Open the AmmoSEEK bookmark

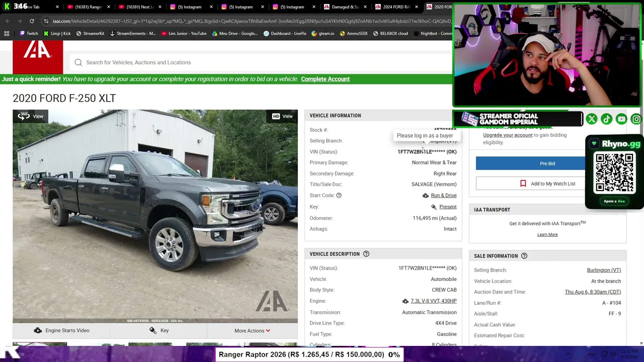coord(354,34)
